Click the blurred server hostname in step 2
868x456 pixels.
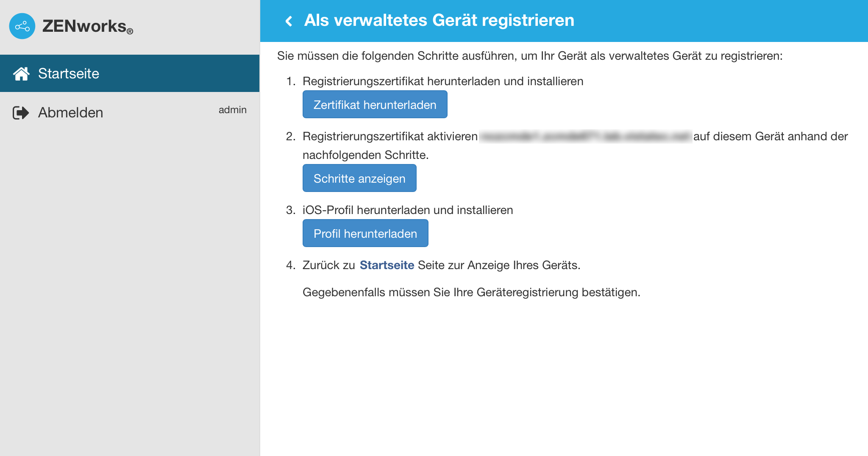585,136
